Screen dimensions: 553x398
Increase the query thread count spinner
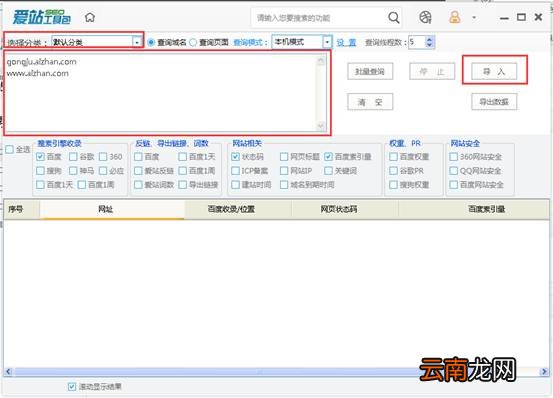coord(429,39)
